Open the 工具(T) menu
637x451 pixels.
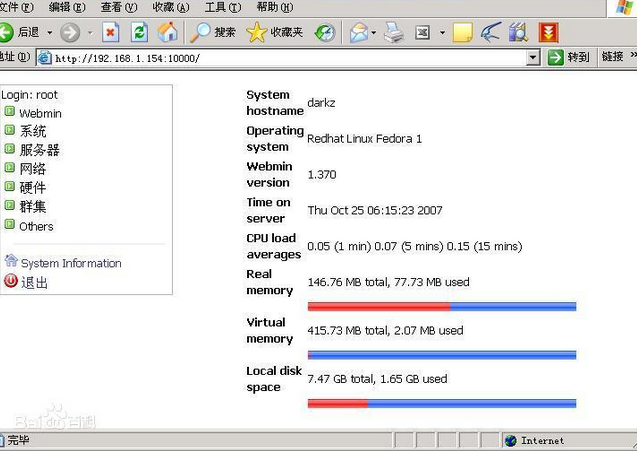(x=223, y=7)
